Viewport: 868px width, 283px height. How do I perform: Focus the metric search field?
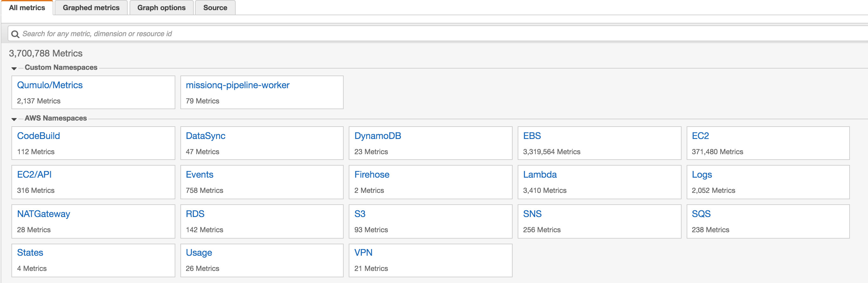[438, 34]
